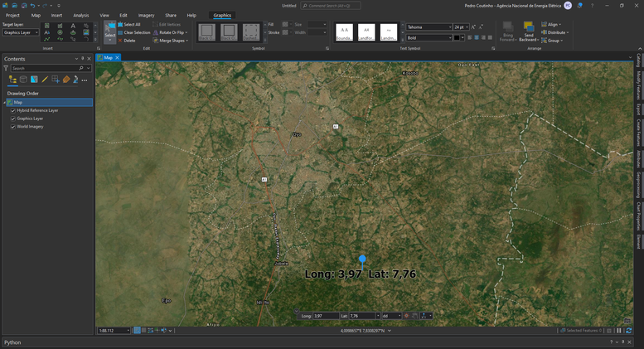Open the text color swatch
Viewport: 644px width, 349px height.
(x=457, y=37)
